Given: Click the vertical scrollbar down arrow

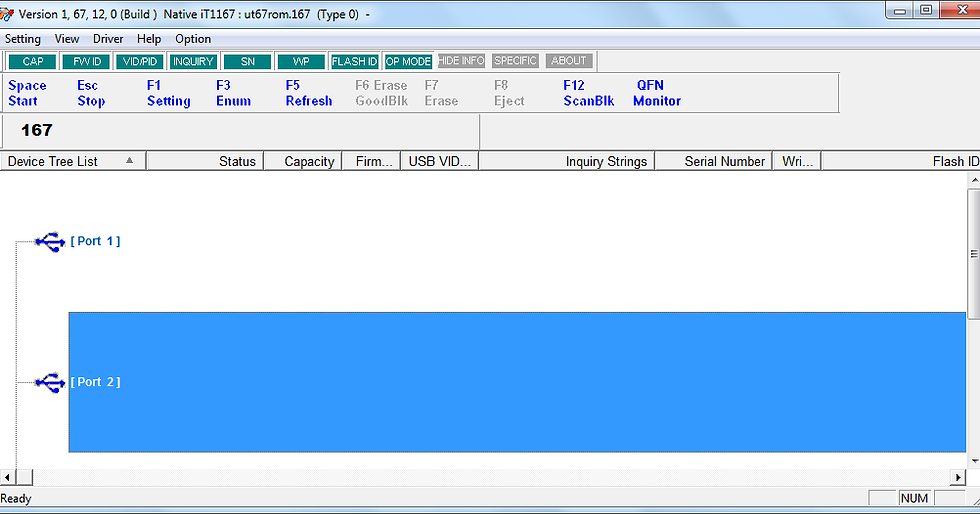Looking at the screenshot, I should tap(974, 461).
